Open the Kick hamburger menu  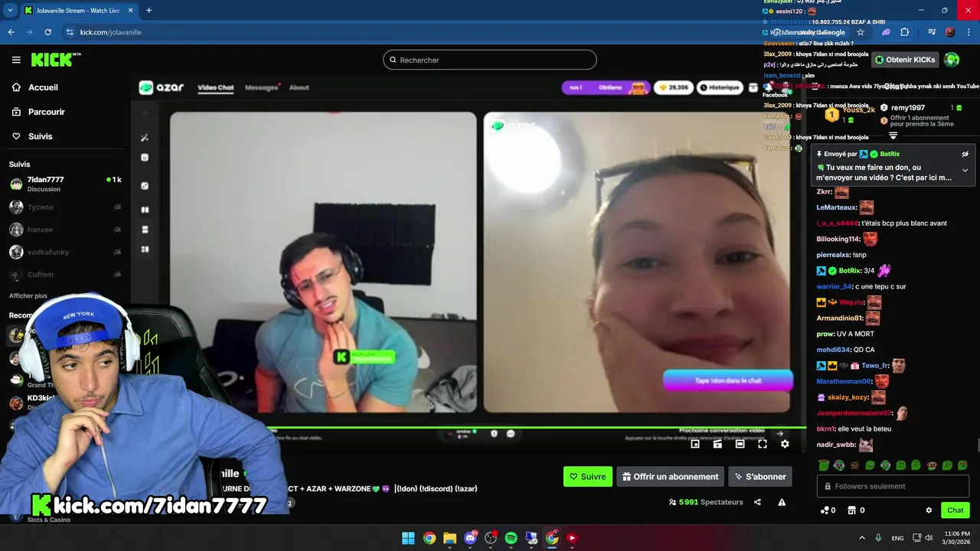[x=16, y=60]
